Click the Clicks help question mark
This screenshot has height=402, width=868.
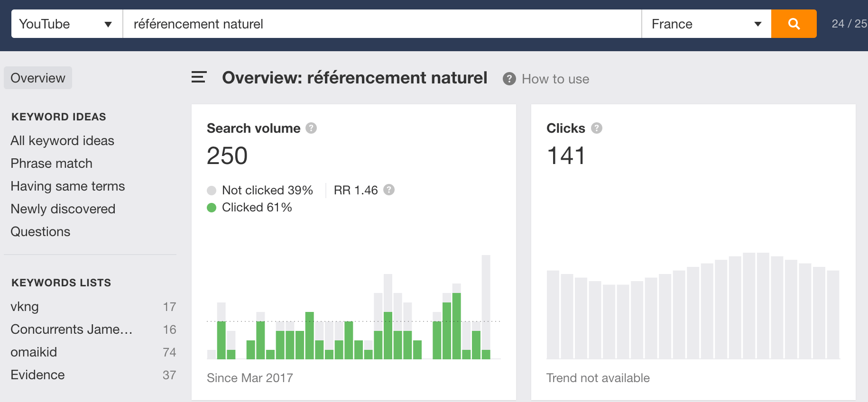597,128
